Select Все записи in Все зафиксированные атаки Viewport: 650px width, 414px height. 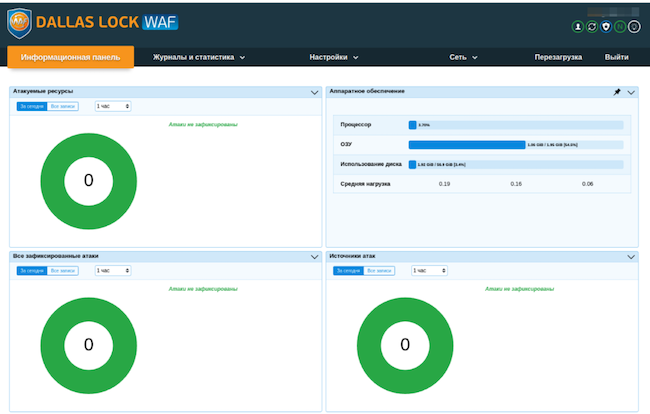click(x=63, y=271)
